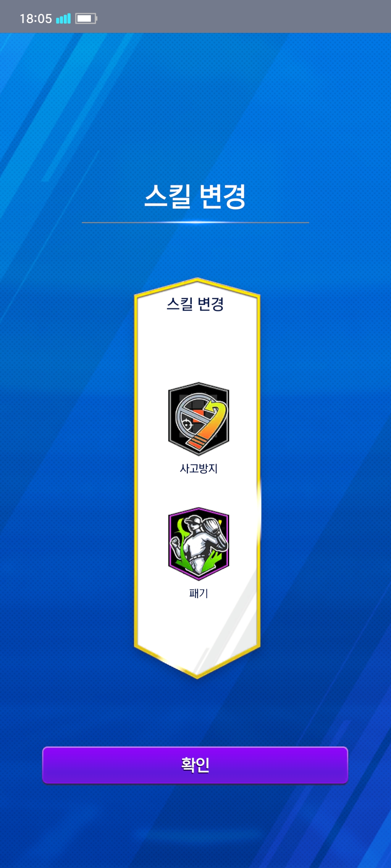Screen dimensions: 391x868
Task: Select the 패기 text label
Action: click(x=199, y=593)
